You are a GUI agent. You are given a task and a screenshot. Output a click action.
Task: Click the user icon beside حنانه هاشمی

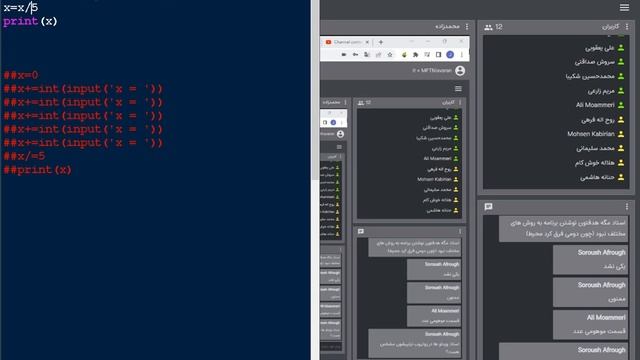(x=621, y=177)
